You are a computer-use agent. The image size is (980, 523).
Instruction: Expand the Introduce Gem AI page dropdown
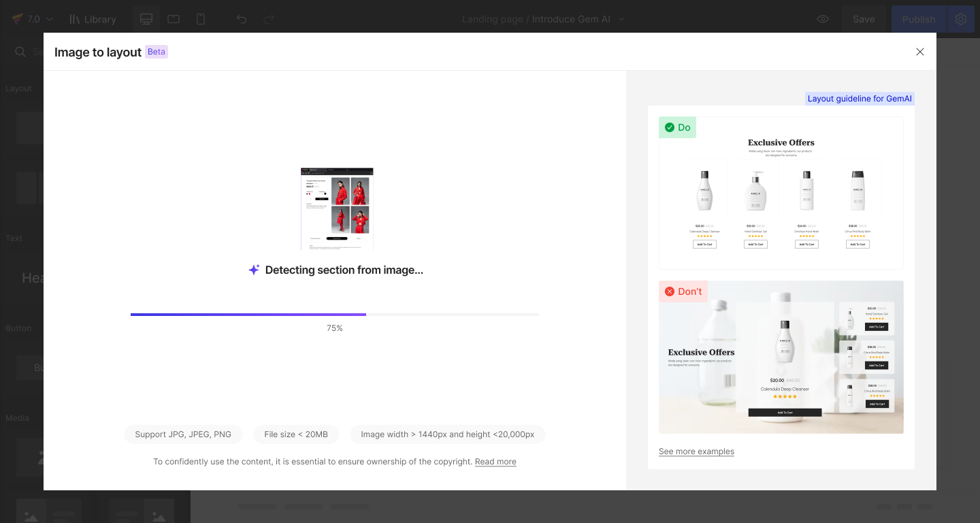621,19
